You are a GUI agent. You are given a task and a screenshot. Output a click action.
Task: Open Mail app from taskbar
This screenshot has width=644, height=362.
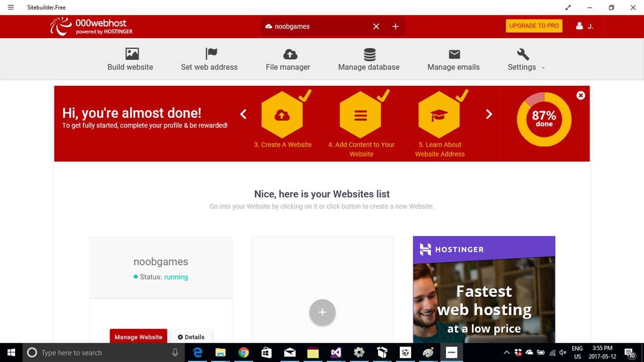(x=290, y=353)
